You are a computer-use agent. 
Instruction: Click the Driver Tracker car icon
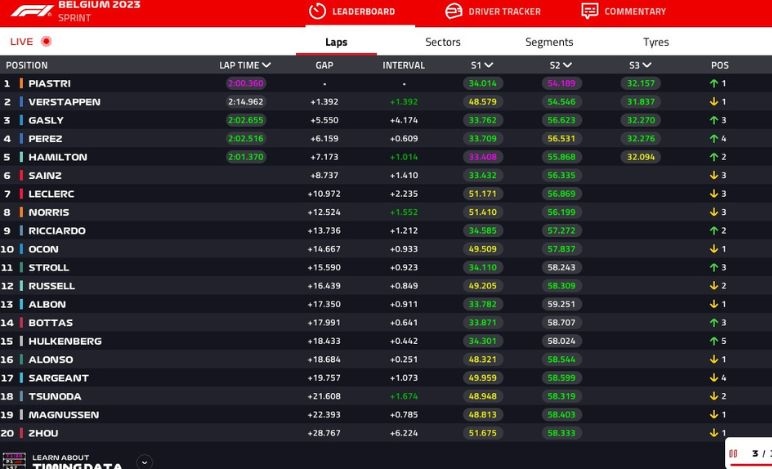pyautogui.click(x=453, y=11)
